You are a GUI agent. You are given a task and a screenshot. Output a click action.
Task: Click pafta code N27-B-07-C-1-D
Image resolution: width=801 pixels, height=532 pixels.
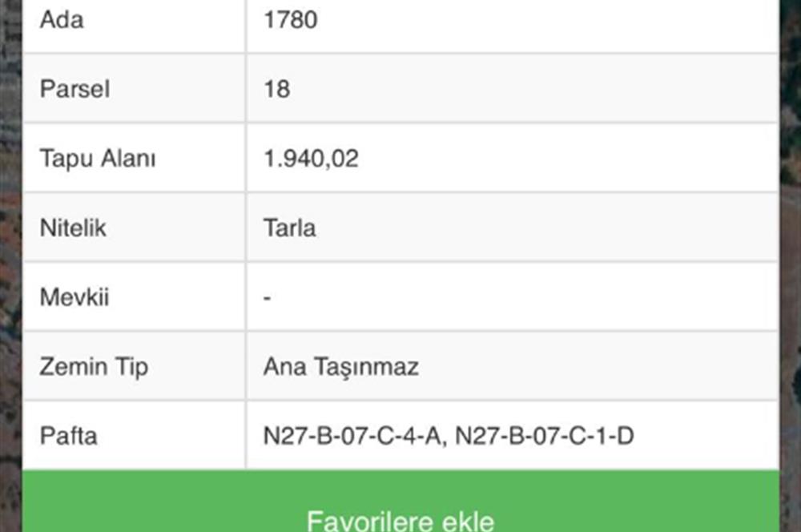[545, 437]
